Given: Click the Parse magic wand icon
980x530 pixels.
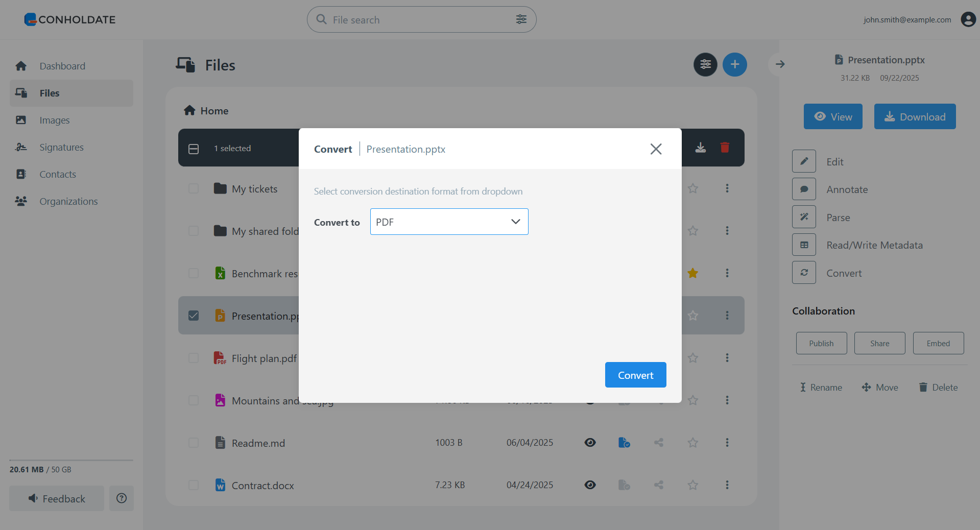Looking at the screenshot, I should click(804, 217).
